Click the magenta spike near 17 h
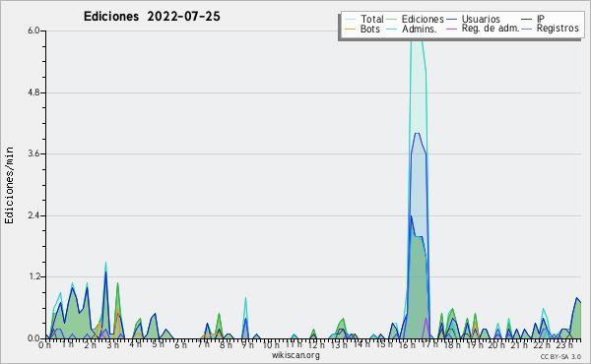Screen dimensions: 591x364 (426, 328)
